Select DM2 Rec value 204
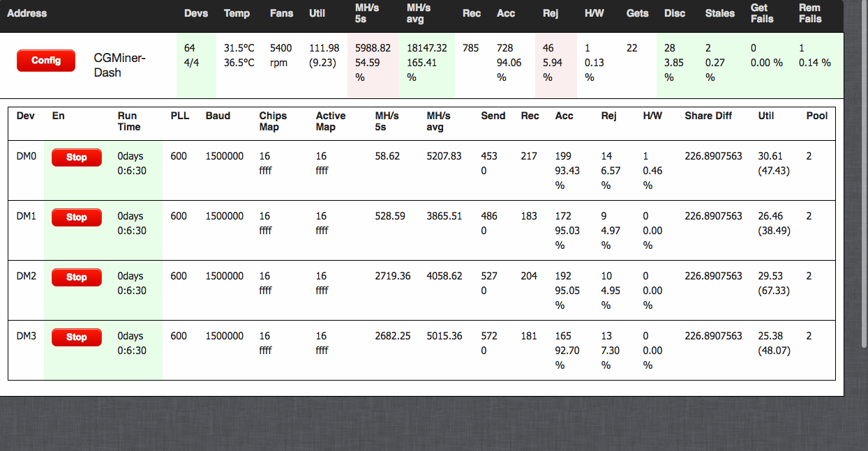This screenshot has height=451, width=868. coord(529,276)
